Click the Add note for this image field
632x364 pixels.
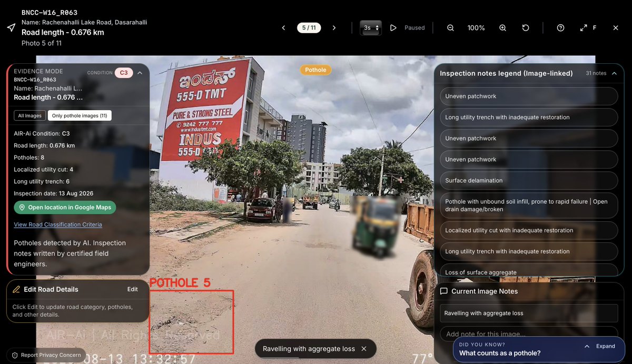tap(529, 334)
